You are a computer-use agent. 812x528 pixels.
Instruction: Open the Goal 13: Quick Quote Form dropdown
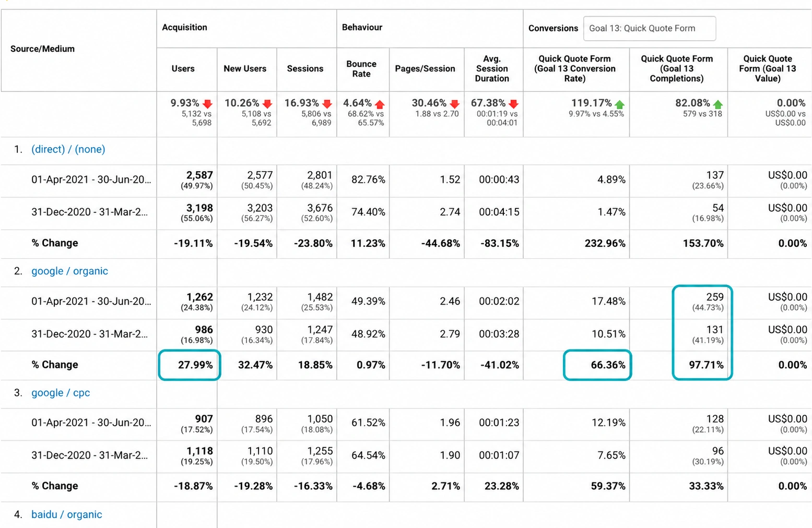(x=649, y=28)
